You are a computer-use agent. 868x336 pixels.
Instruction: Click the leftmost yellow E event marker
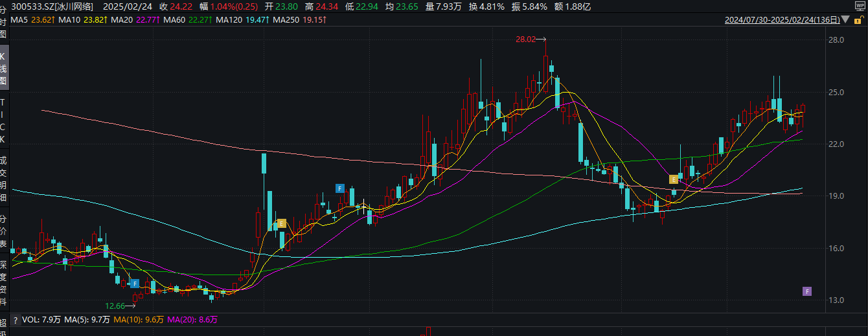(x=281, y=223)
